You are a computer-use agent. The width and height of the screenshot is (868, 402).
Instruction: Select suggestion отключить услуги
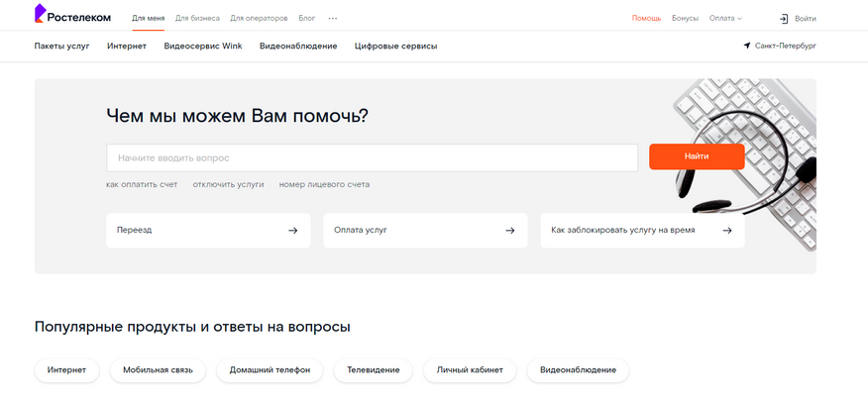pos(228,185)
